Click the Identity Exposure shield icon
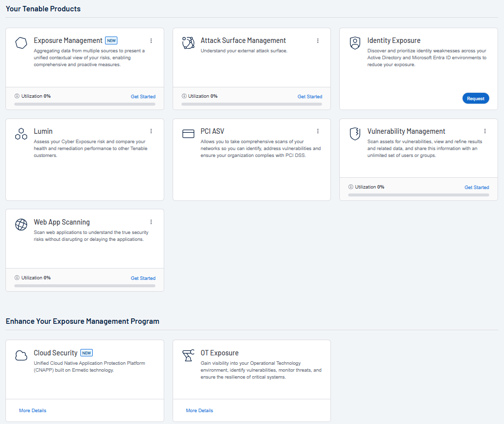This screenshot has height=424, width=504. pyautogui.click(x=355, y=43)
